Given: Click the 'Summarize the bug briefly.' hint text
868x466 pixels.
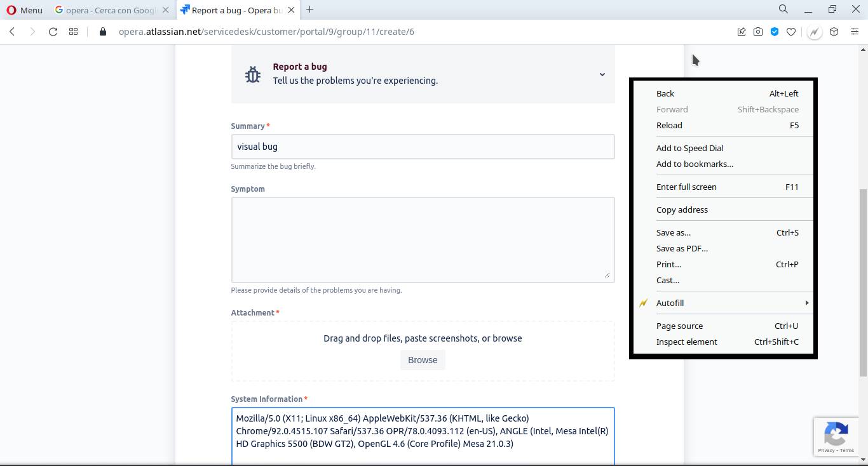Looking at the screenshot, I should (273, 166).
